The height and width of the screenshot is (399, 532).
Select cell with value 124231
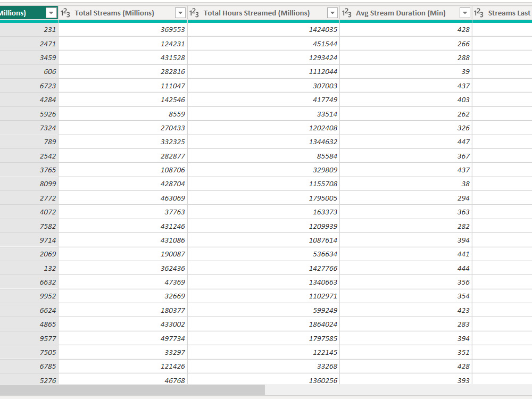point(123,44)
